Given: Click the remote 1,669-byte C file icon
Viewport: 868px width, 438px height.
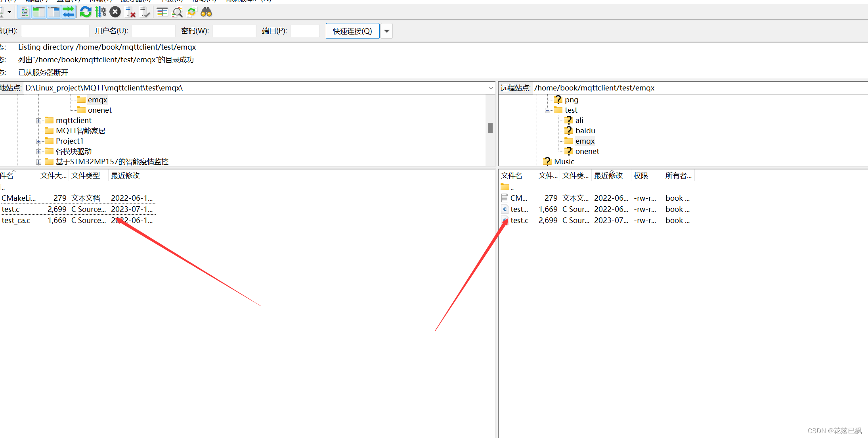Looking at the screenshot, I should tap(505, 209).
